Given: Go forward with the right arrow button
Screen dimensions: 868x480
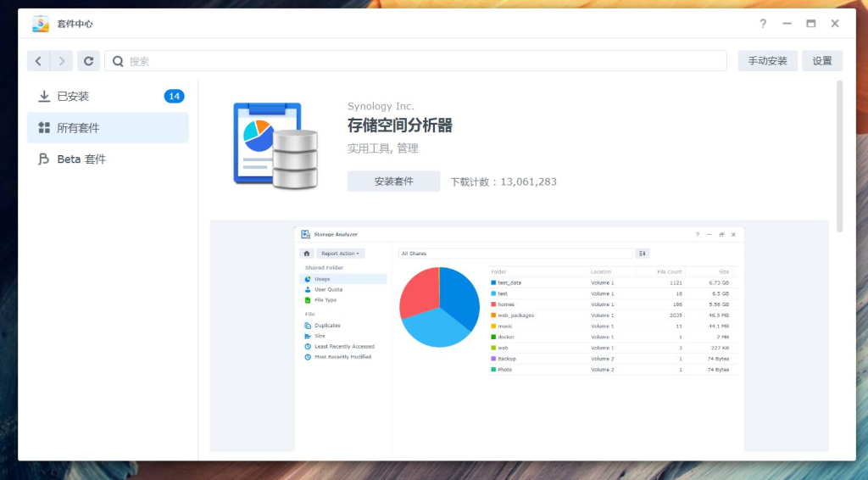Looking at the screenshot, I should pos(61,61).
